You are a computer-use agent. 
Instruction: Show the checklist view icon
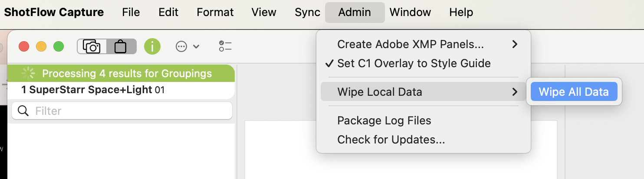click(x=225, y=46)
